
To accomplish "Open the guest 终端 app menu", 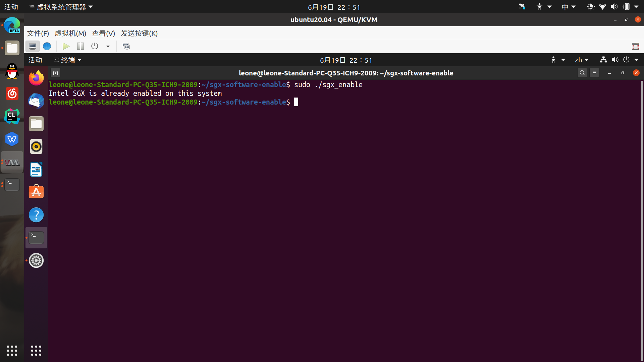I will (67, 60).
